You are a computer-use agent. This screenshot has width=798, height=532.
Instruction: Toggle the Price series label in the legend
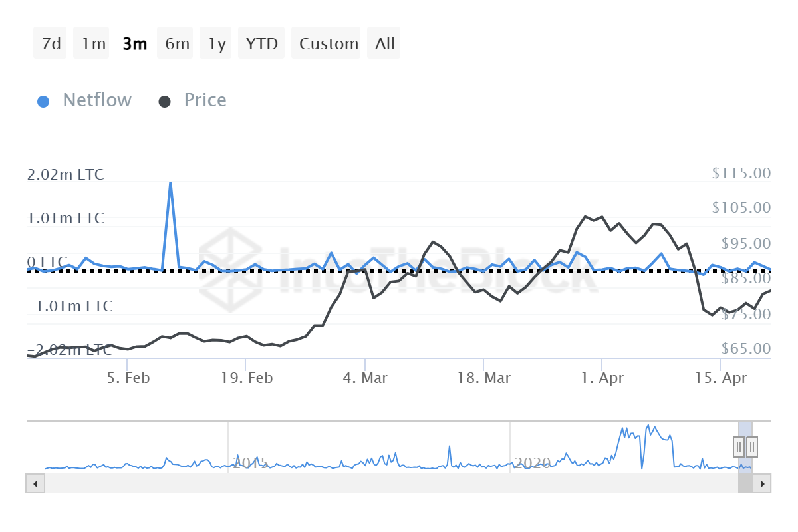tap(205, 100)
